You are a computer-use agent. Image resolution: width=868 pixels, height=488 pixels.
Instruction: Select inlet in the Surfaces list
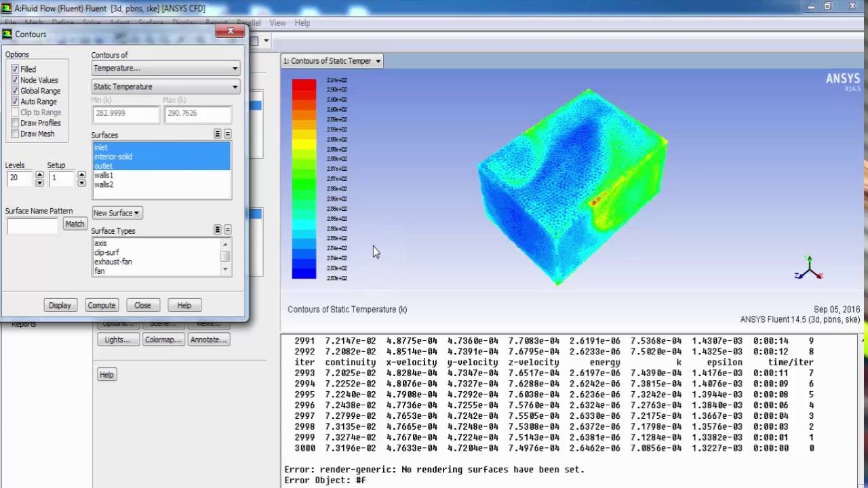pos(161,147)
